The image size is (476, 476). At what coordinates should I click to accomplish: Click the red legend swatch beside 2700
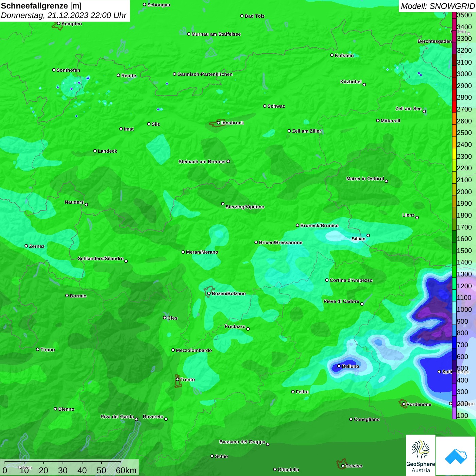click(454, 107)
